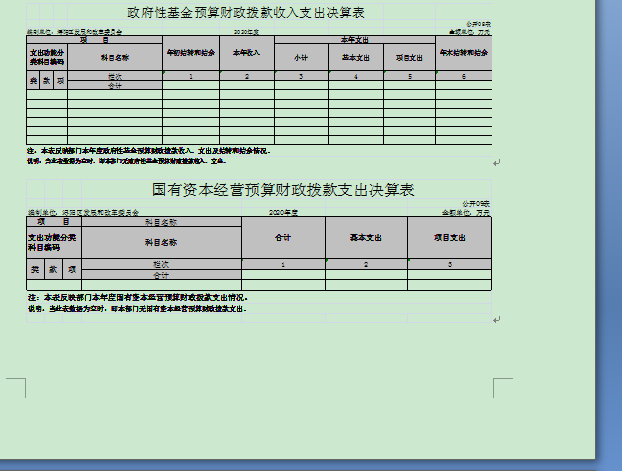Select the 小计 column header
This screenshot has height=471, width=622.
(301, 58)
